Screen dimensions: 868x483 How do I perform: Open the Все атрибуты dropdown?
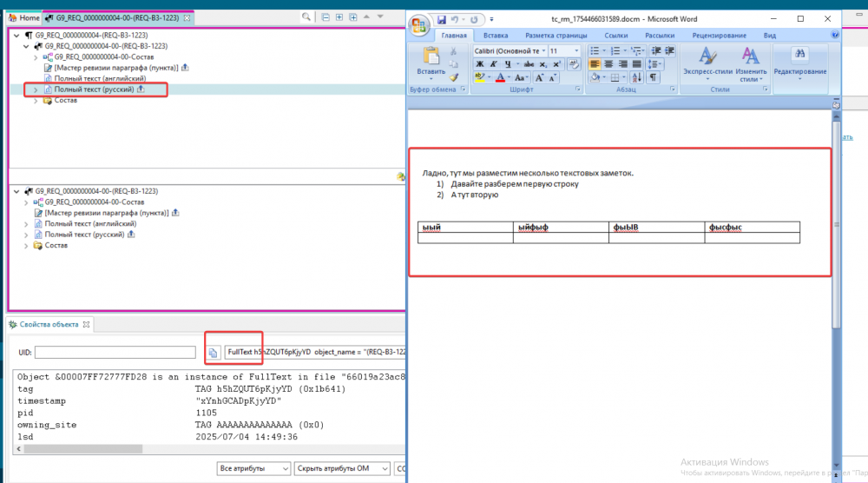click(x=253, y=468)
